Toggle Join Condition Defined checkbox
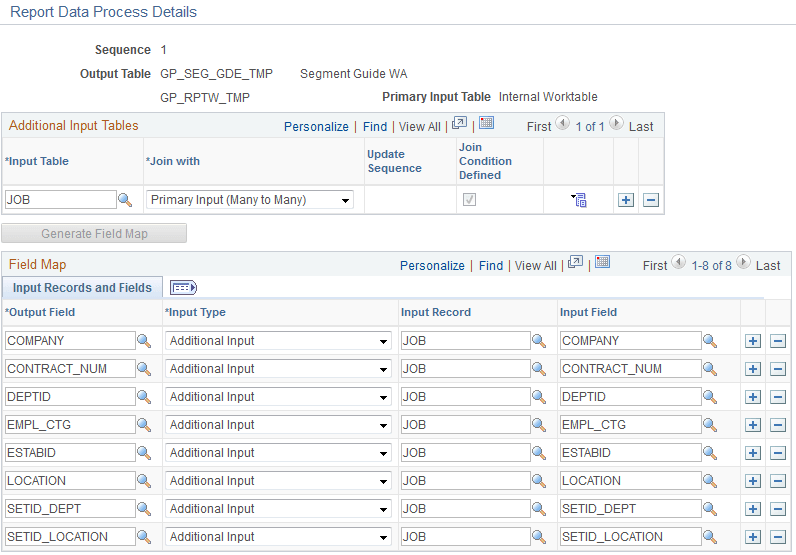796x555 pixels. pos(470,200)
